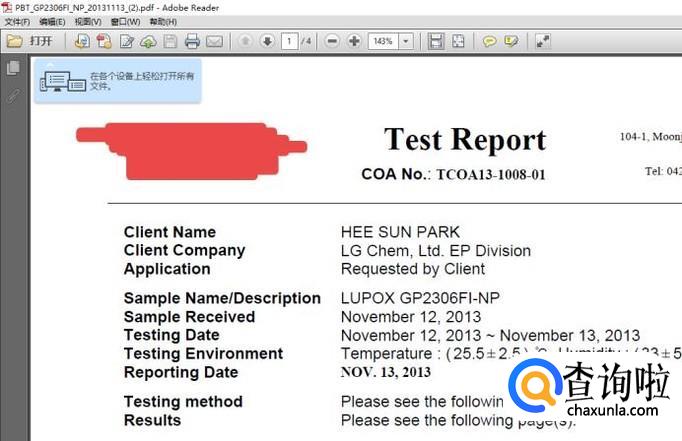Click the send by email envelope icon
Viewport: 682px width, 441px height.
214,41
